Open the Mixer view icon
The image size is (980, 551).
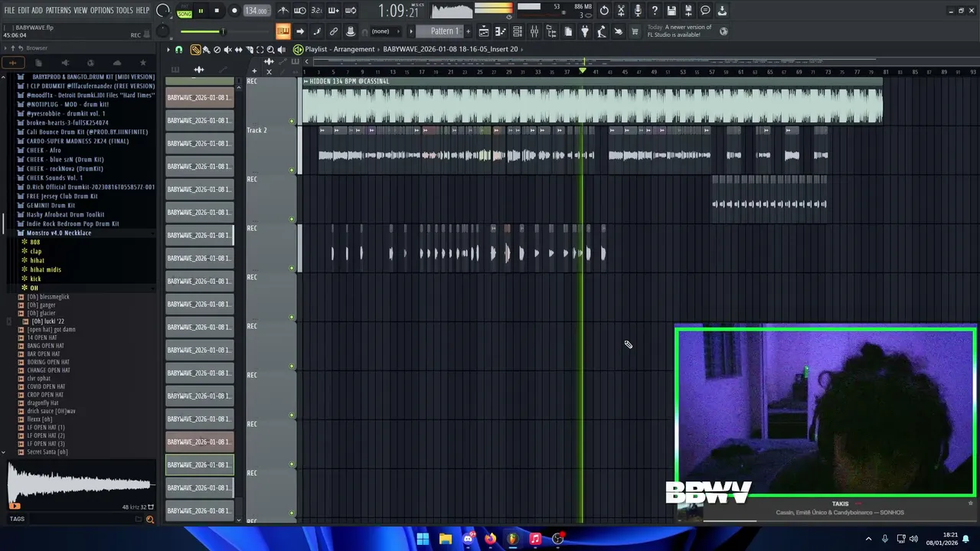(x=534, y=31)
